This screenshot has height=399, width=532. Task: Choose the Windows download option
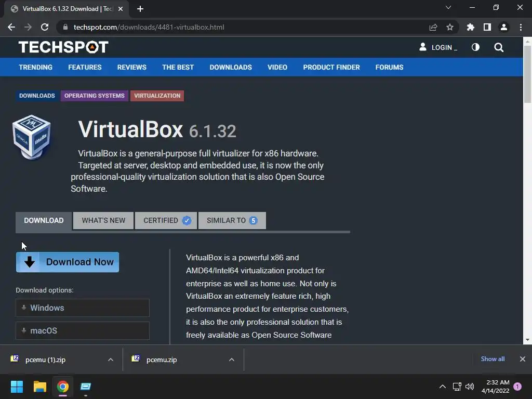(x=83, y=308)
